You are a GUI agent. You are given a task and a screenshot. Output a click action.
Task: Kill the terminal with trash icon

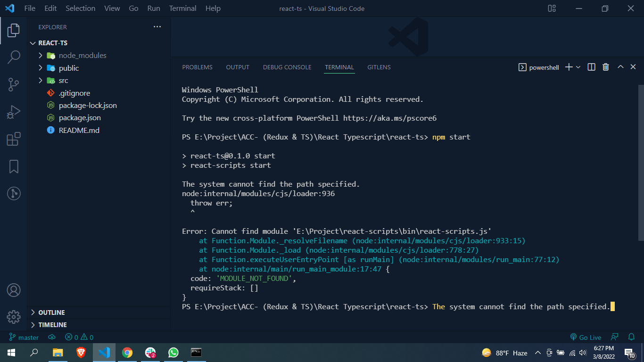[x=606, y=67]
